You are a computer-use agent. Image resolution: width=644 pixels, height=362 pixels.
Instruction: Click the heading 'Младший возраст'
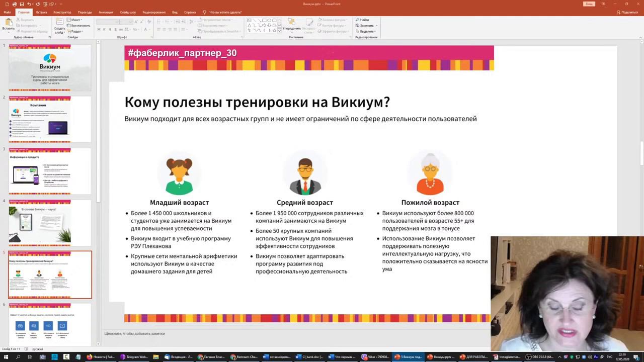pyautogui.click(x=179, y=203)
